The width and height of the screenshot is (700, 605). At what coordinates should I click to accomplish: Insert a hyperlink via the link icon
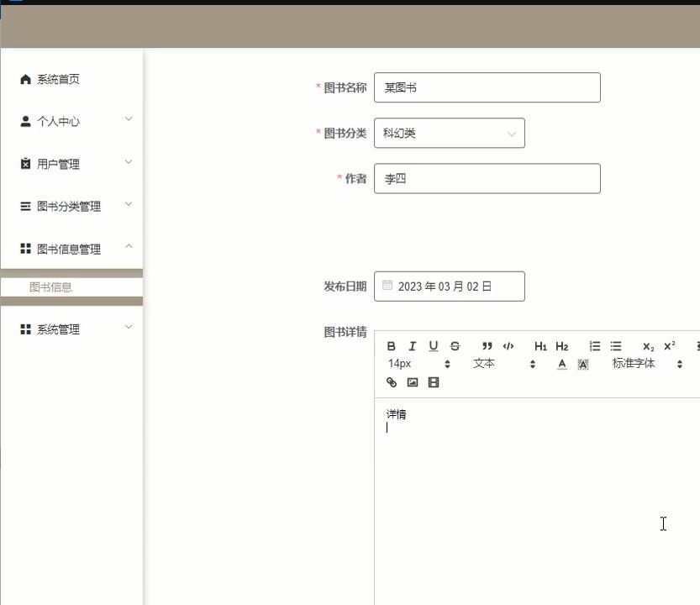point(392,382)
